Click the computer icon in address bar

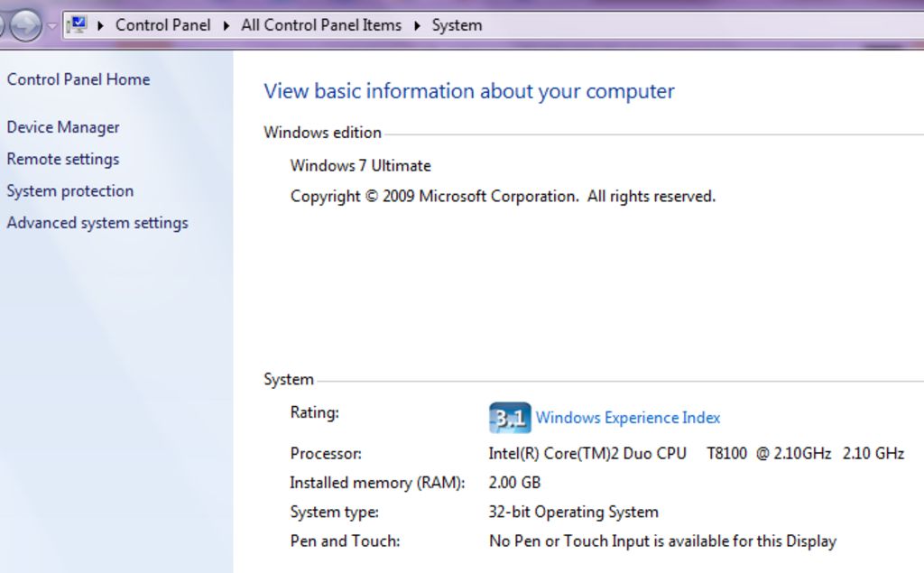pos(78,25)
